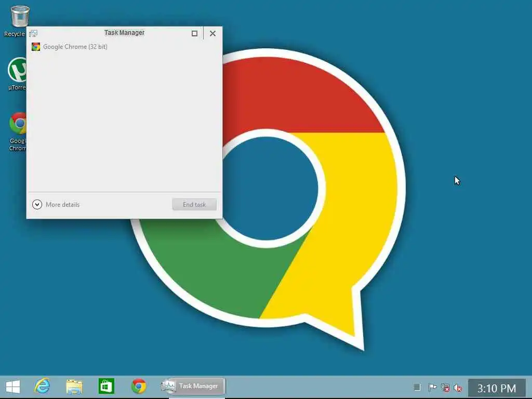The width and height of the screenshot is (532, 399).
Task: Click the Task Manager taskbar button
Action: (192, 386)
